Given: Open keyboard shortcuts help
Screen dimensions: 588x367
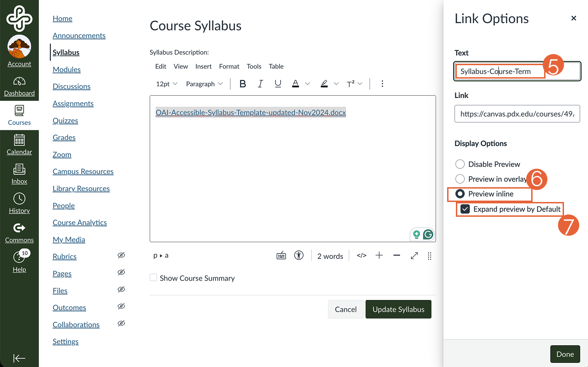Looking at the screenshot, I should (281, 255).
